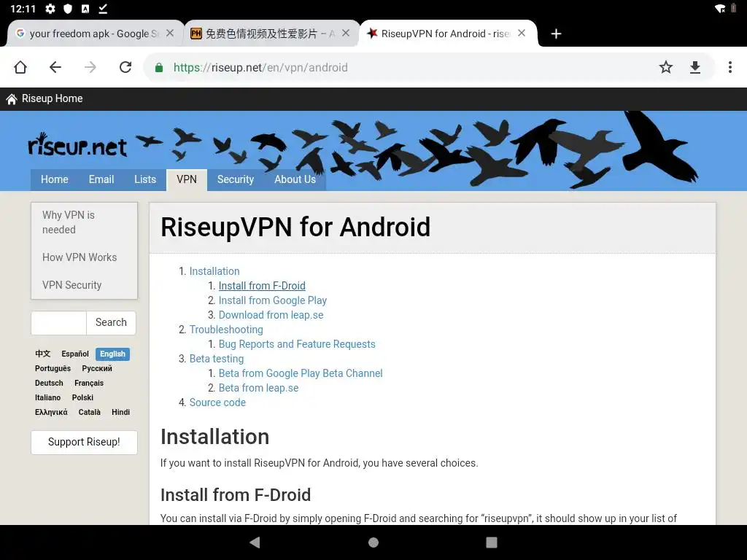
Task: Jump to Troubleshooting section link
Action: tap(226, 330)
